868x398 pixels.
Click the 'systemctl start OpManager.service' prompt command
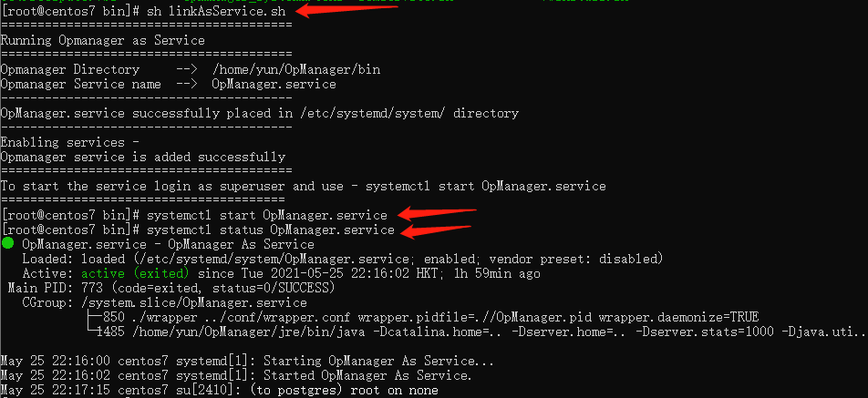coord(271,215)
